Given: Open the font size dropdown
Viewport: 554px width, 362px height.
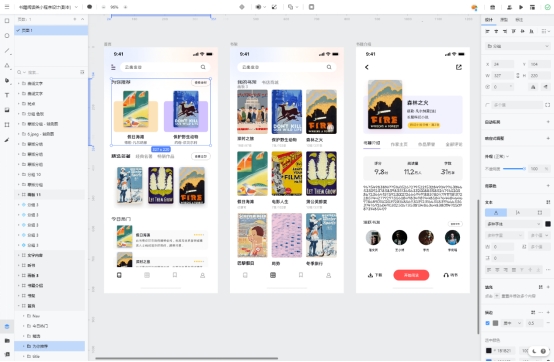Looking at the screenshot, I should (x=539, y=235).
